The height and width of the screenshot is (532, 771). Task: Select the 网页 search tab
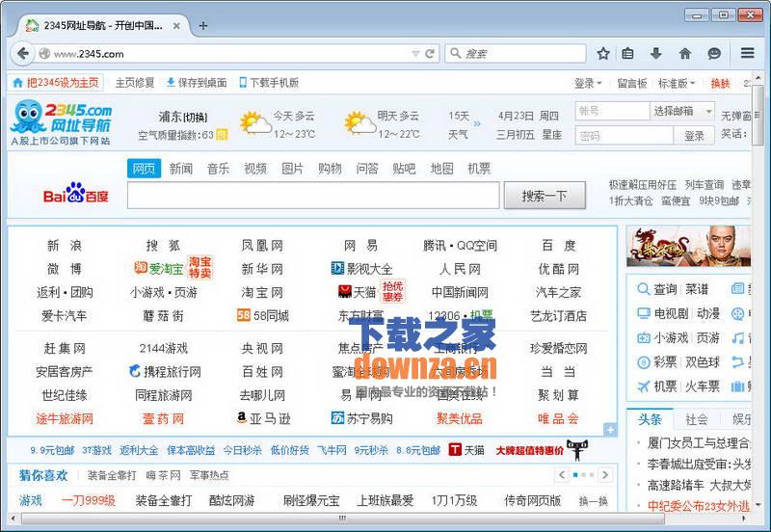coord(144,169)
